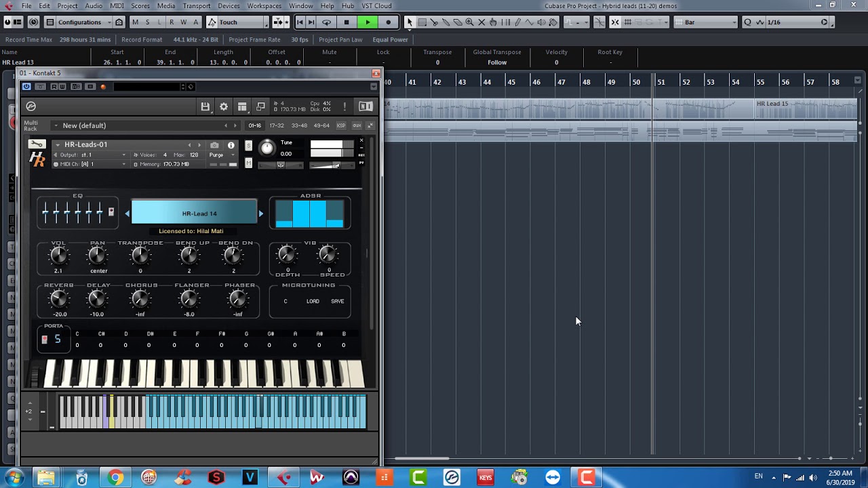Click the transport Stop button

(x=347, y=22)
